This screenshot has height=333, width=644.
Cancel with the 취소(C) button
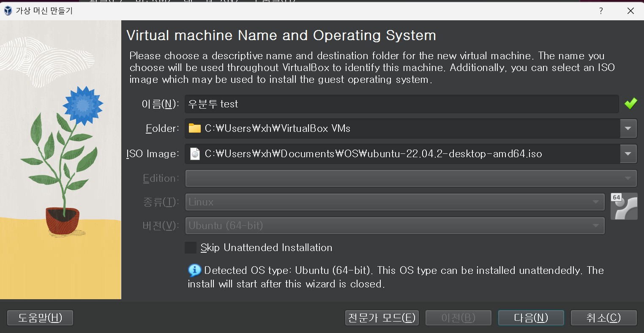(604, 318)
